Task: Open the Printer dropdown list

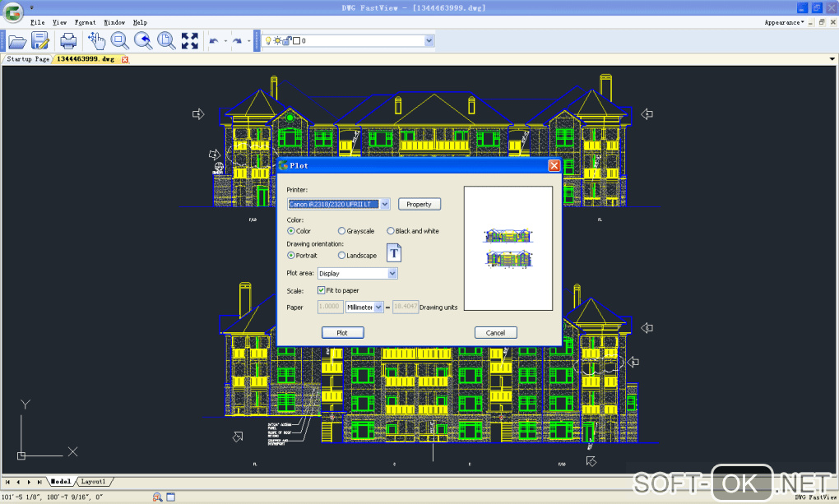Action: coord(385,205)
